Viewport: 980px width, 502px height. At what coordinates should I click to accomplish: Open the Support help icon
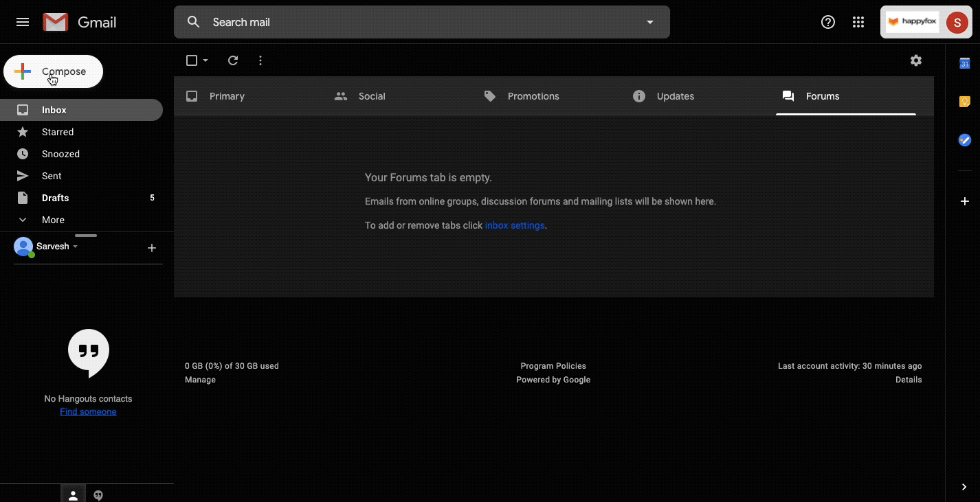[x=828, y=22]
